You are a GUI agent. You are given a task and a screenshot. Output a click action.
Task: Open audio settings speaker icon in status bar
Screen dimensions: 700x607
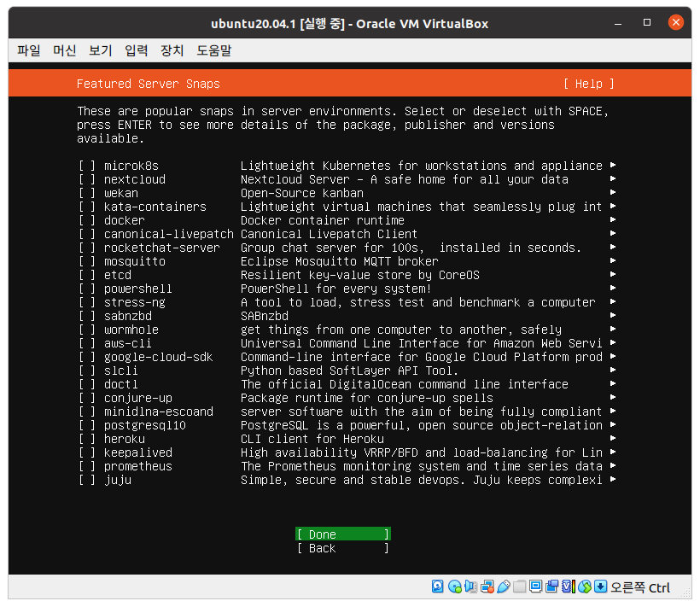[470, 587]
